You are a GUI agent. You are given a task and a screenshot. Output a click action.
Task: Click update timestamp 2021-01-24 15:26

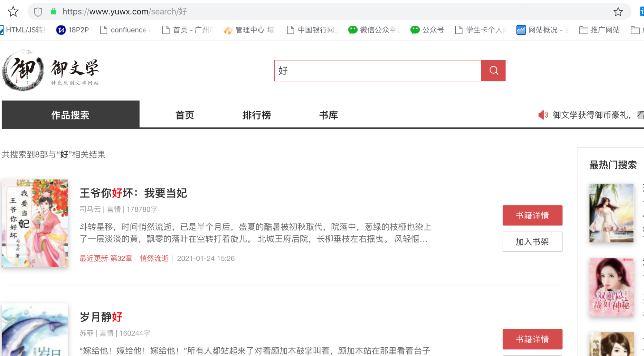pyautogui.click(x=206, y=259)
